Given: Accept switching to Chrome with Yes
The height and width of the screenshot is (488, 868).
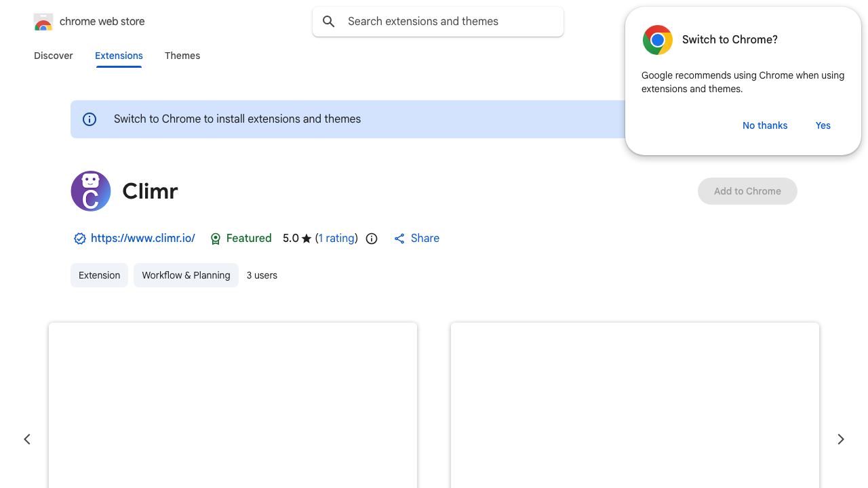Looking at the screenshot, I should [x=823, y=125].
